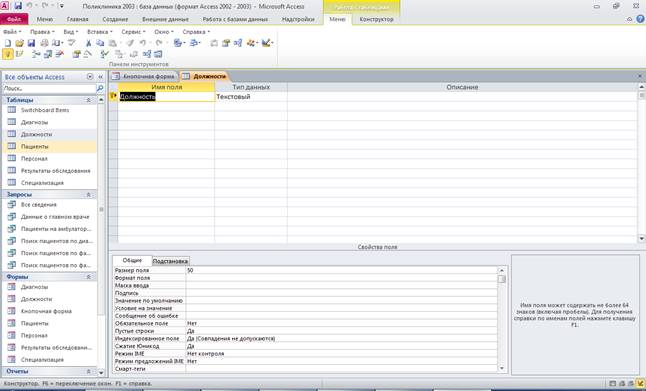Screen dimensions: 646x391
Task: Open the Все объекты Access filter dropdown
Action: coord(90,77)
